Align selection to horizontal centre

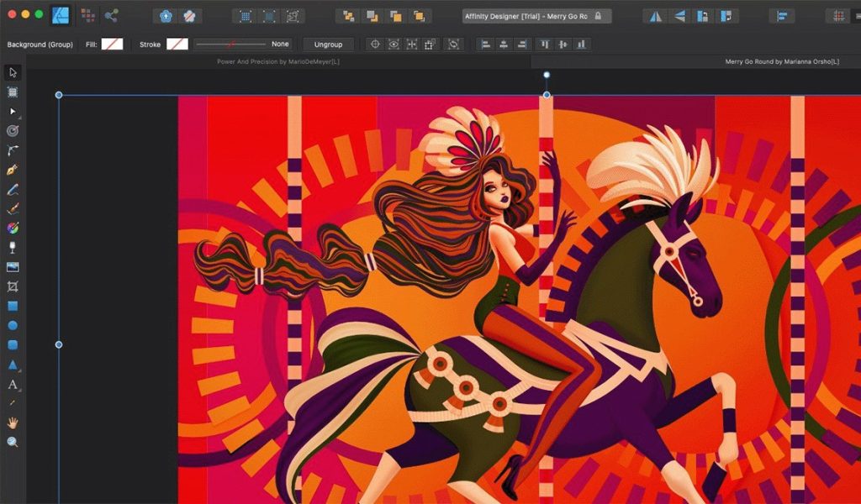pos(504,45)
